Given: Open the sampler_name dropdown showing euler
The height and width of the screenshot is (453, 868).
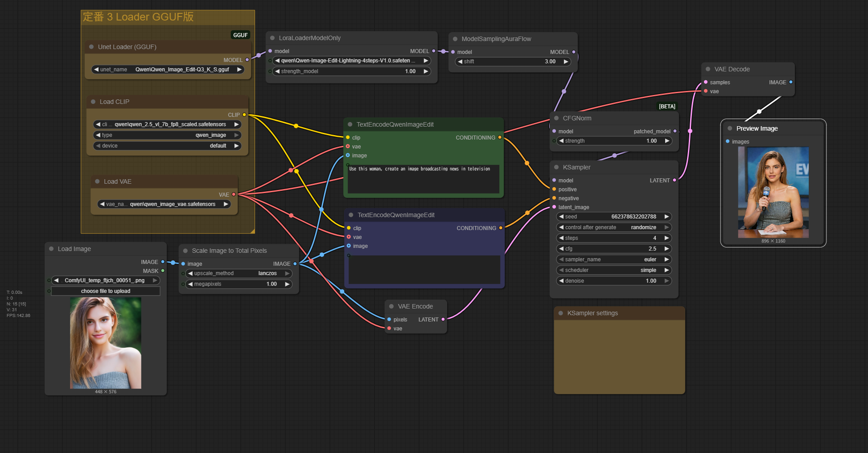Looking at the screenshot, I should (614, 259).
